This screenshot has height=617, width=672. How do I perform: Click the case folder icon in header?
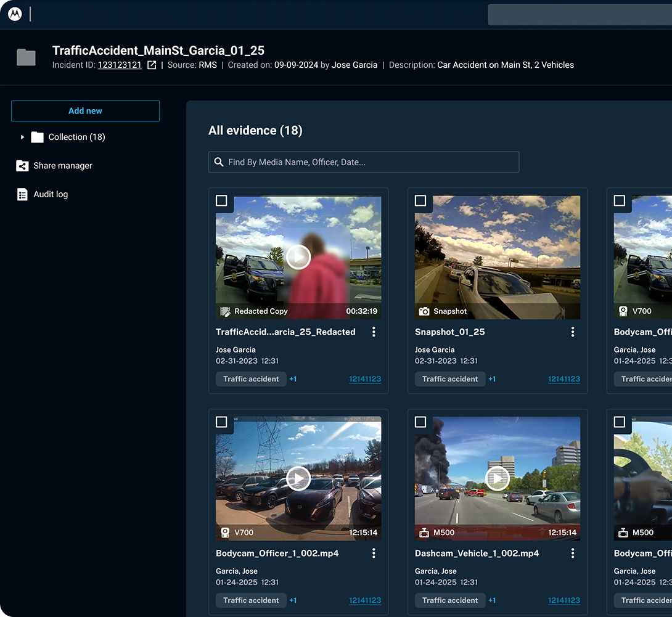(x=26, y=57)
